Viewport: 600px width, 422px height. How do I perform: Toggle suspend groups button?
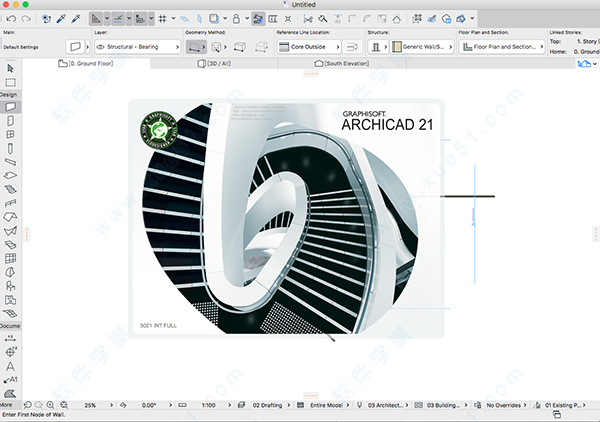click(x=258, y=18)
